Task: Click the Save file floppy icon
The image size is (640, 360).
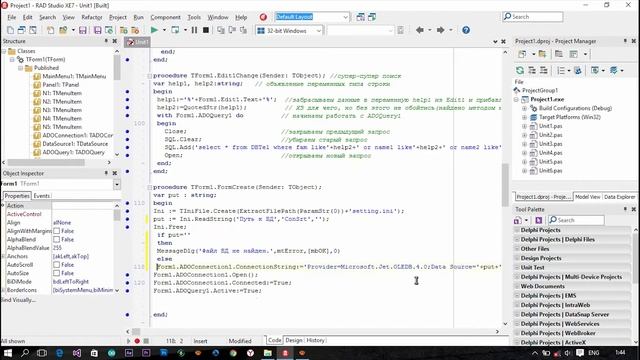Action: pyautogui.click(x=83, y=30)
